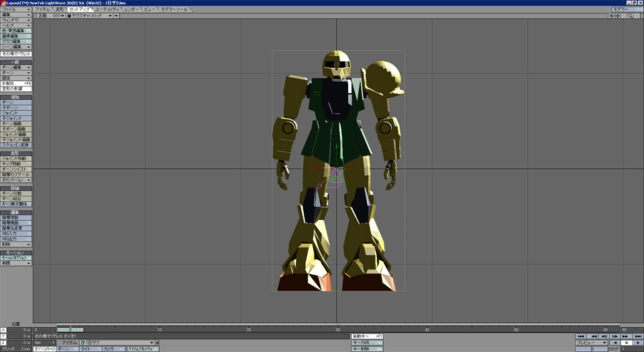Image resolution: width=644 pixels, height=352 pixels.
Task: Click 子ボーン (Child Bone) add button
Action: (x=16, y=107)
